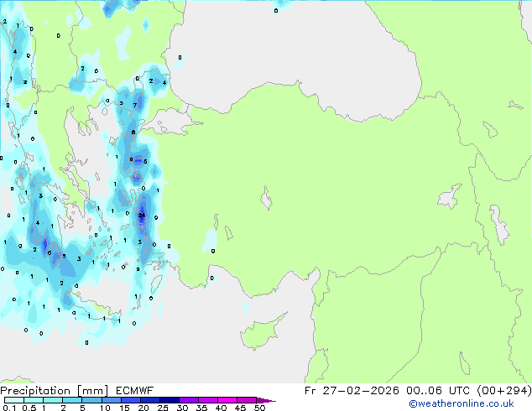The image size is (532, 411).
Task: Click the '30' legend scale label
Action: point(182,408)
